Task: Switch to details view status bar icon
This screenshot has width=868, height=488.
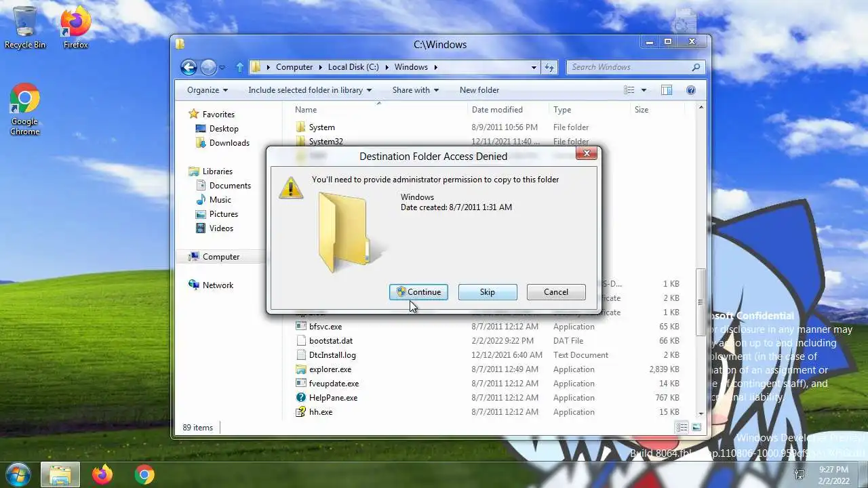Action: pos(682,428)
